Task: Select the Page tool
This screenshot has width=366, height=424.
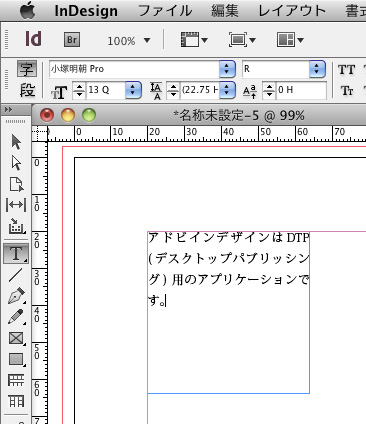Action: tap(16, 184)
